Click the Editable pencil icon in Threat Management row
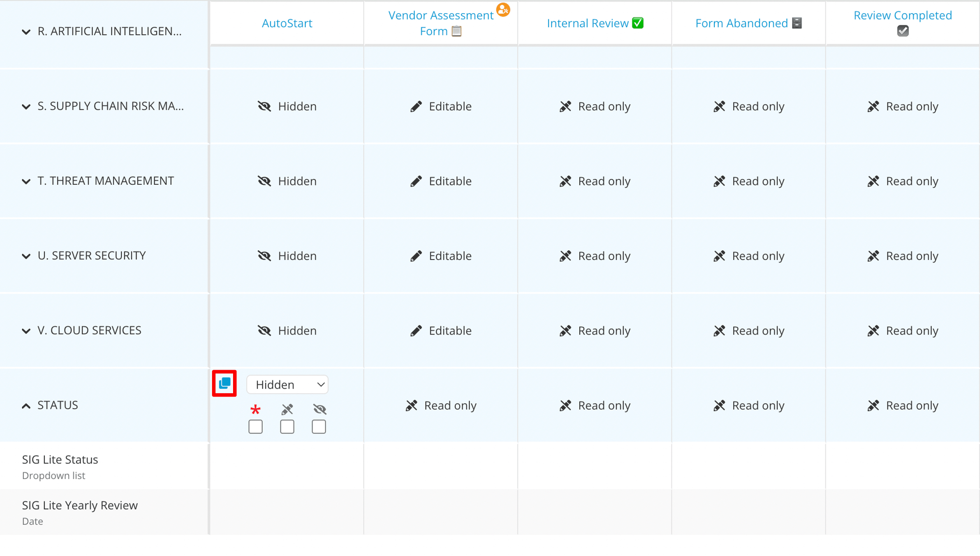 (x=416, y=181)
